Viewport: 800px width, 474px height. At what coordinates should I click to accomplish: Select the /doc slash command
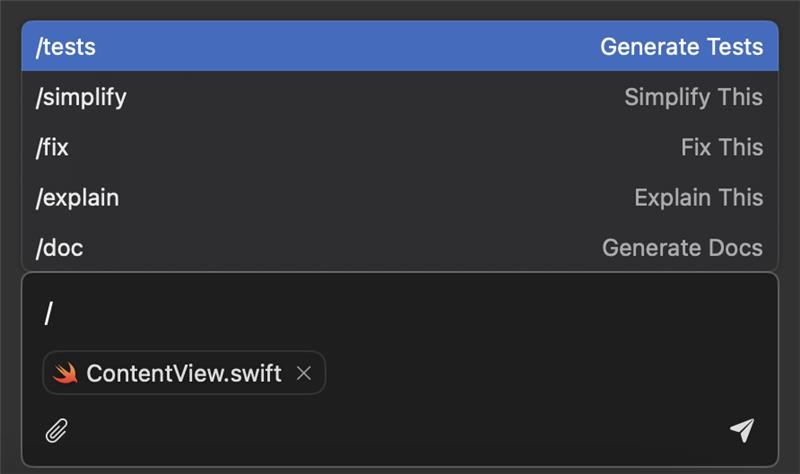(x=59, y=247)
